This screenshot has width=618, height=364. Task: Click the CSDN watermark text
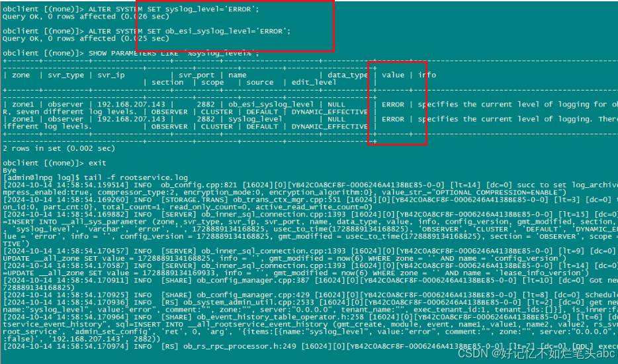537,353
